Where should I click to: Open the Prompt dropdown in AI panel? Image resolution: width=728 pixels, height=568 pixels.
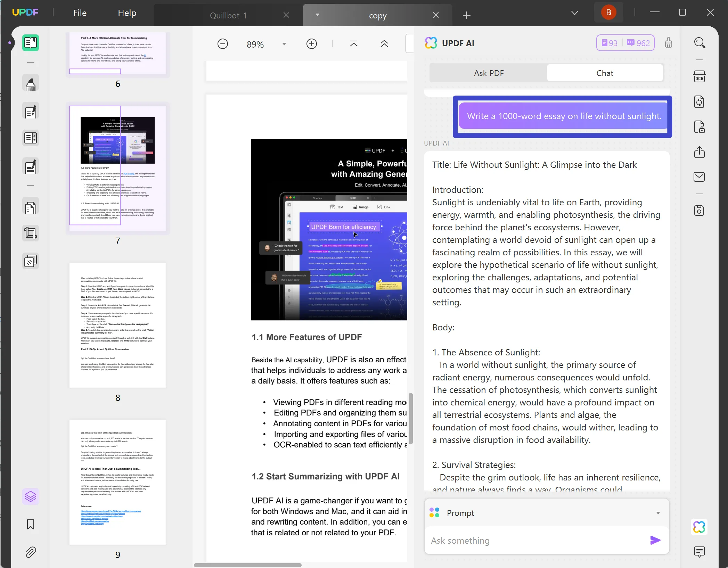click(658, 513)
